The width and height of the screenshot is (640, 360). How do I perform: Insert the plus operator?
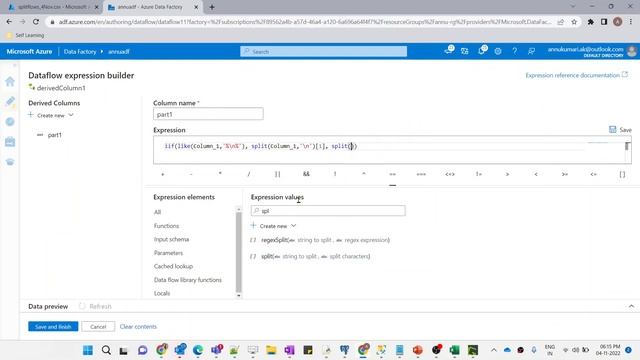pos(162,174)
